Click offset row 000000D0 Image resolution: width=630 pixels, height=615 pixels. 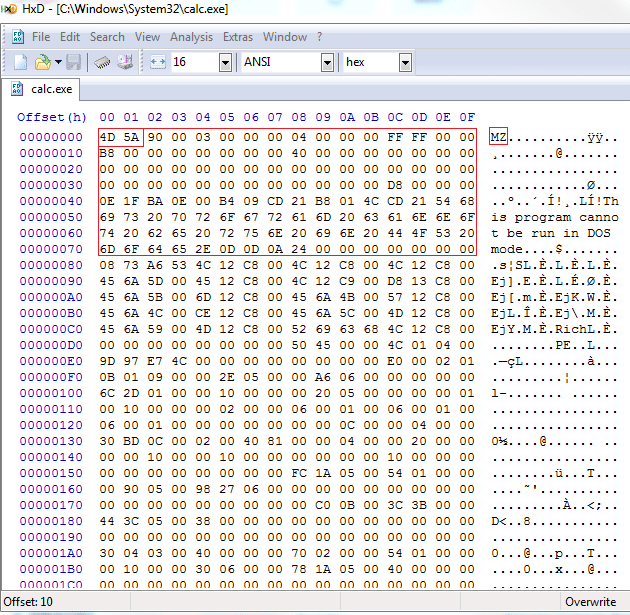[x=51, y=345]
